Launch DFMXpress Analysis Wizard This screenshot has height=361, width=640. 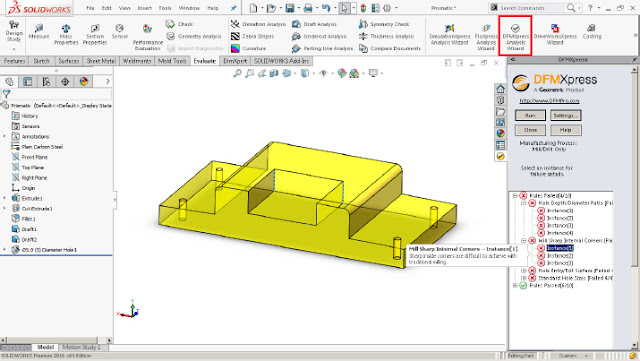515,36
